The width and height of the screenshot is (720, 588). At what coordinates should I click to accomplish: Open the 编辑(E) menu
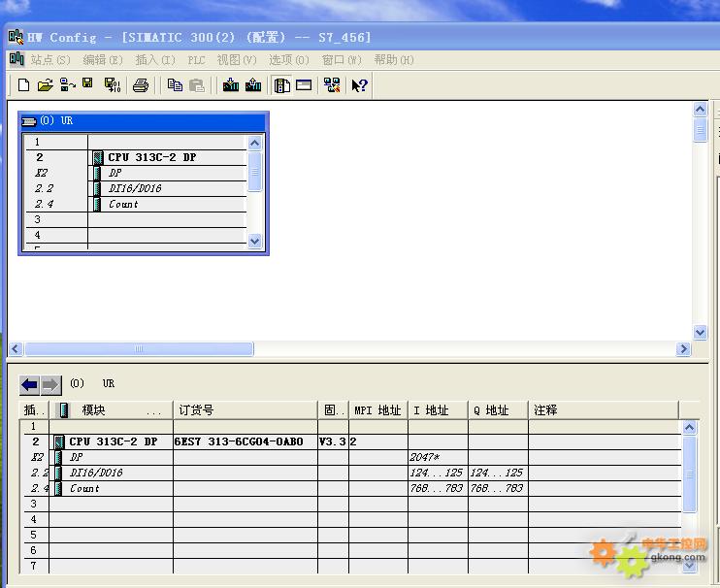tap(103, 59)
